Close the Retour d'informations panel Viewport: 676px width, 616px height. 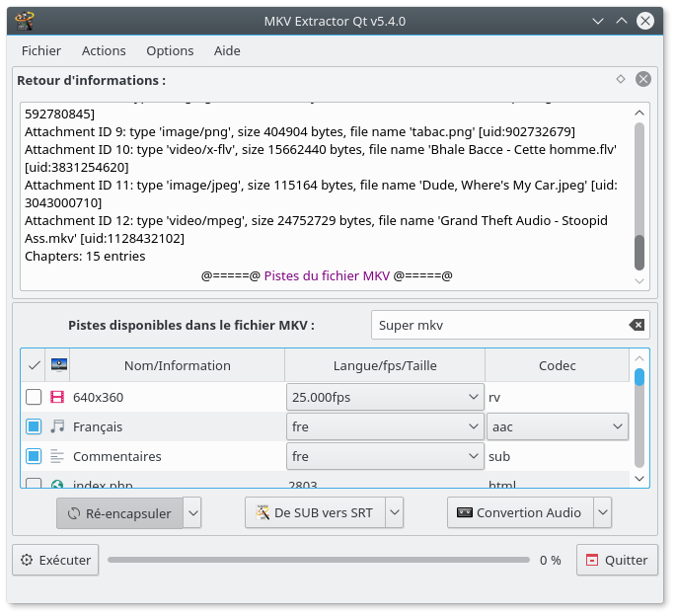[x=642, y=79]
